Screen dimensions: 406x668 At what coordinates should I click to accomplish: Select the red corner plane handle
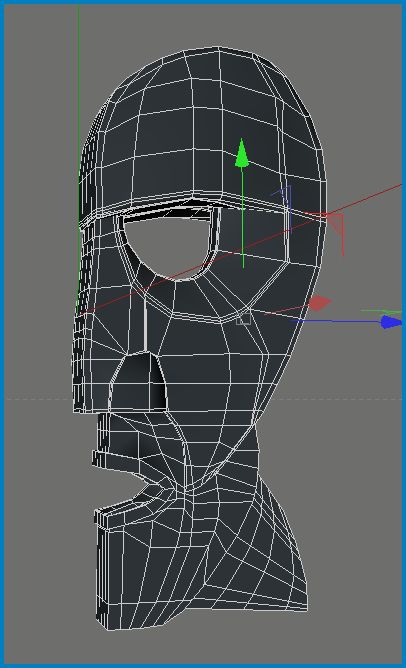point(333,232)
